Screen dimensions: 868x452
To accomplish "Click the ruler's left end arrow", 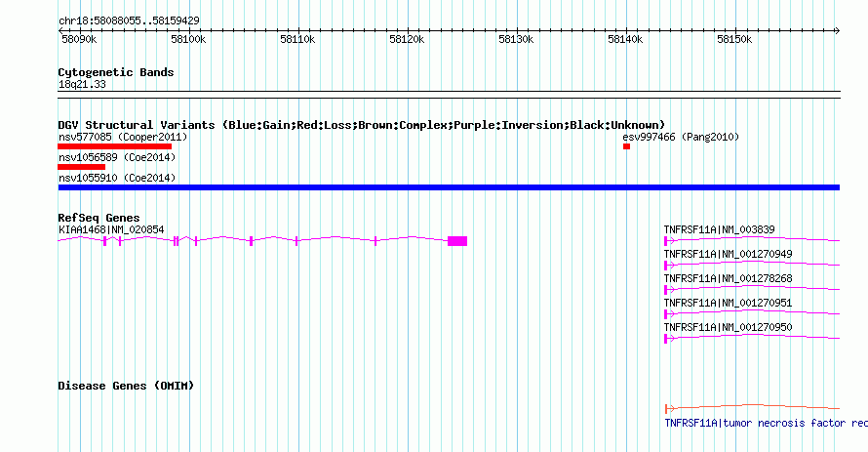I will 60,31.
